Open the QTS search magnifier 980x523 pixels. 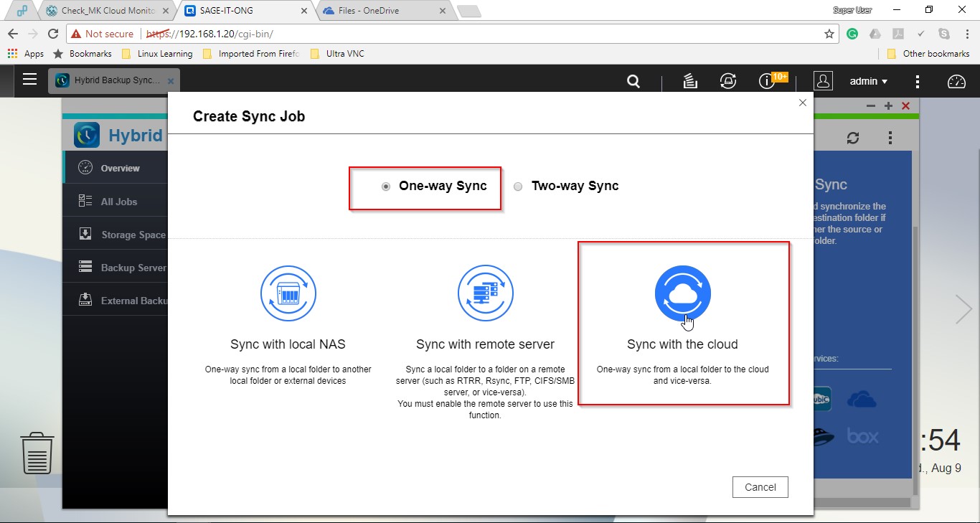tap(633, 81)
